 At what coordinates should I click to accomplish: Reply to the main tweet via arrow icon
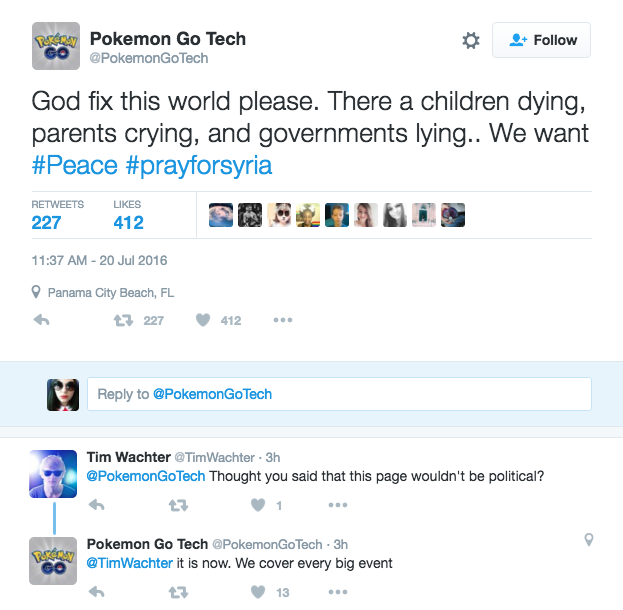click(x=42, y=321)
